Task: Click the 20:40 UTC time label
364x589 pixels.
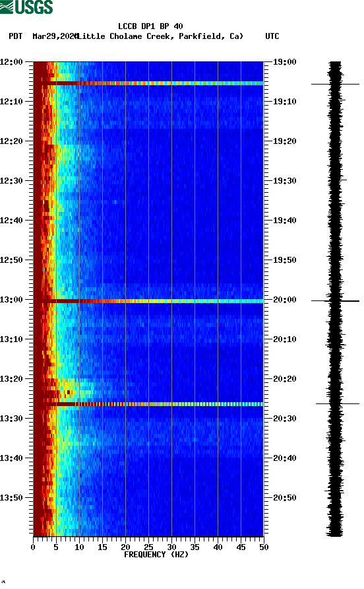Action: point(285,458)
